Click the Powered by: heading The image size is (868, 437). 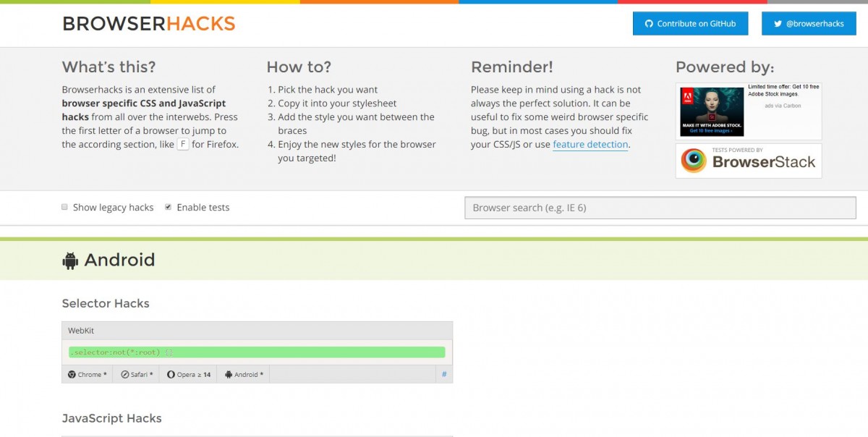tap(725, 67)
